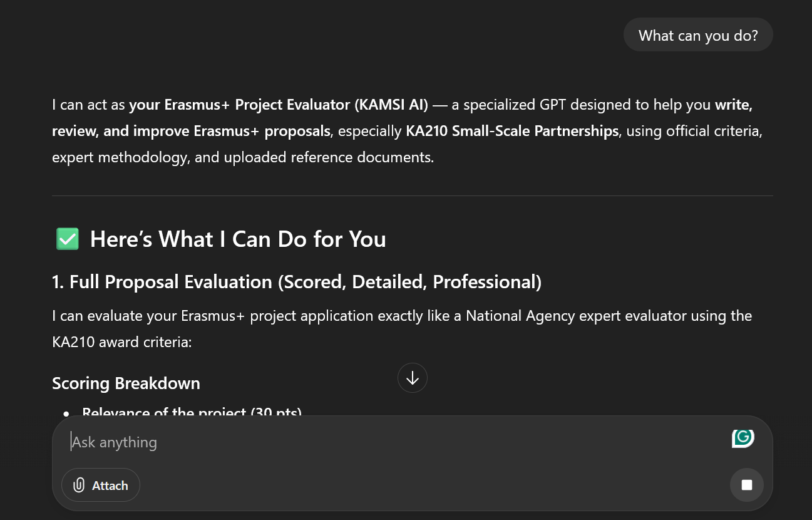
Task: Click the paperclip icon beside Attach
Action: tap(79, 486)
